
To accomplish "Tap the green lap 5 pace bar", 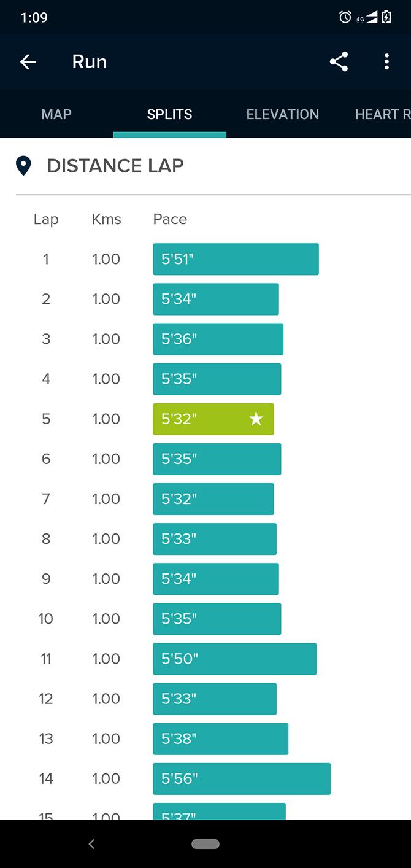I will pyautogui.click(x=213, y=419).
